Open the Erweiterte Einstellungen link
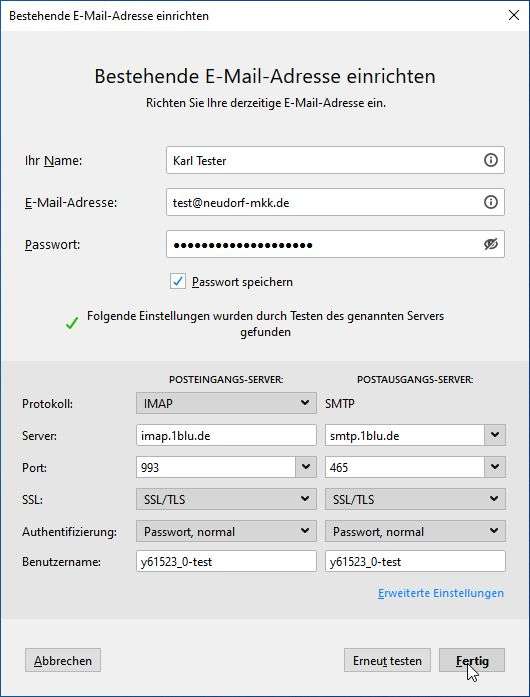 (x=441, y=593)
